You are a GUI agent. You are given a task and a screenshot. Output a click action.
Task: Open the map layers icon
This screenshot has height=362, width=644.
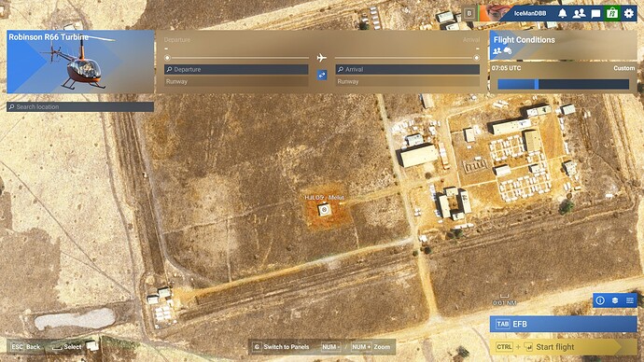point(615,300)
